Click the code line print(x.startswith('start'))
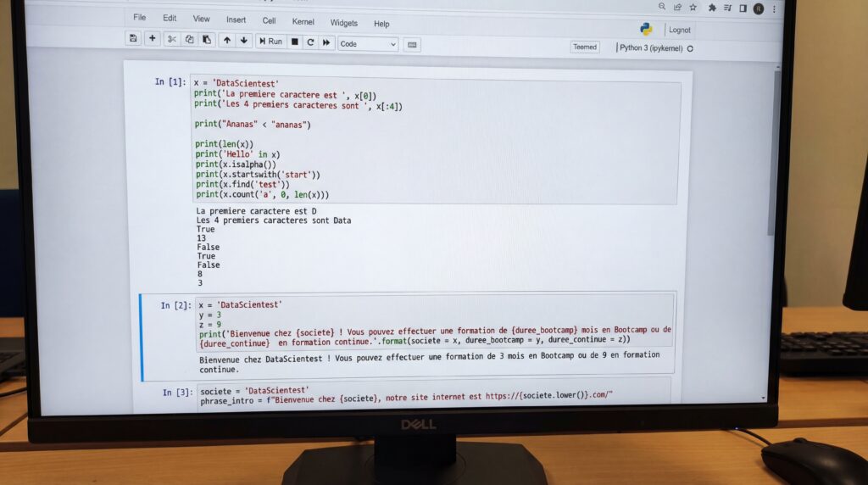 (x=258, y=175)
